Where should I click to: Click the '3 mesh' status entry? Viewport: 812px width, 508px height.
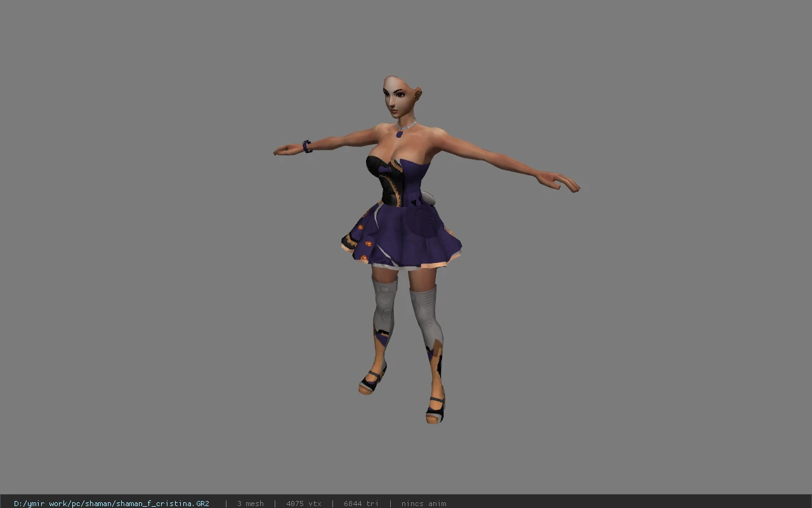[x=251, y=504]
